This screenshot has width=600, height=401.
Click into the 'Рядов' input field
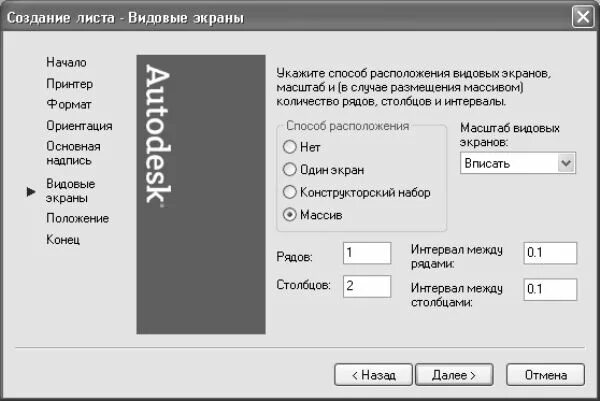(x=367, y=253)
